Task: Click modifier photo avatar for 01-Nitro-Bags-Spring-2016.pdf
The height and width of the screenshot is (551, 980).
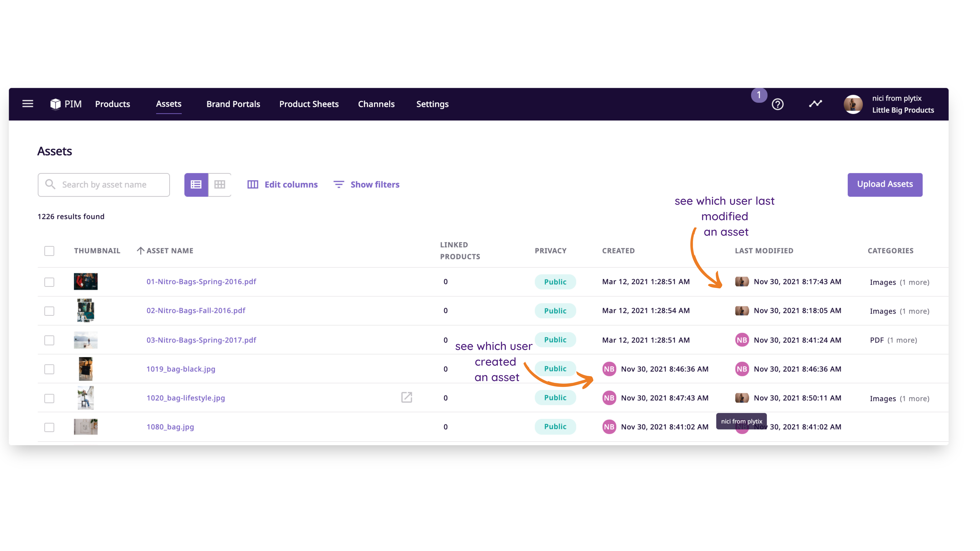Action: point(741,281)
